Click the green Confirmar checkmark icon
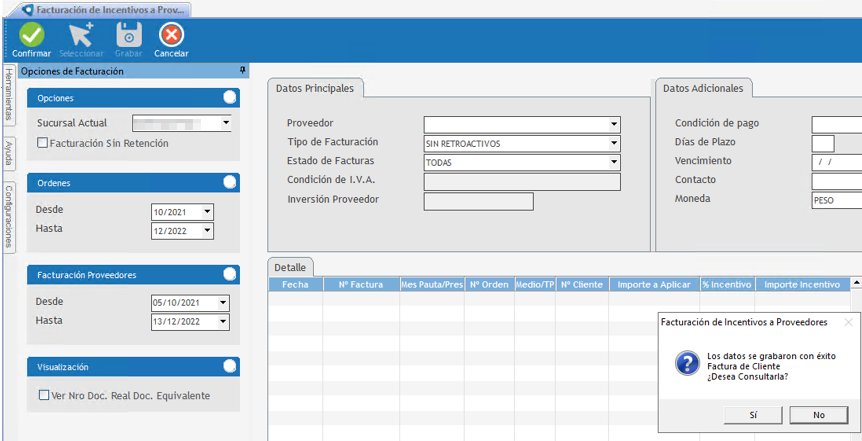 click(x=32, y=35)
